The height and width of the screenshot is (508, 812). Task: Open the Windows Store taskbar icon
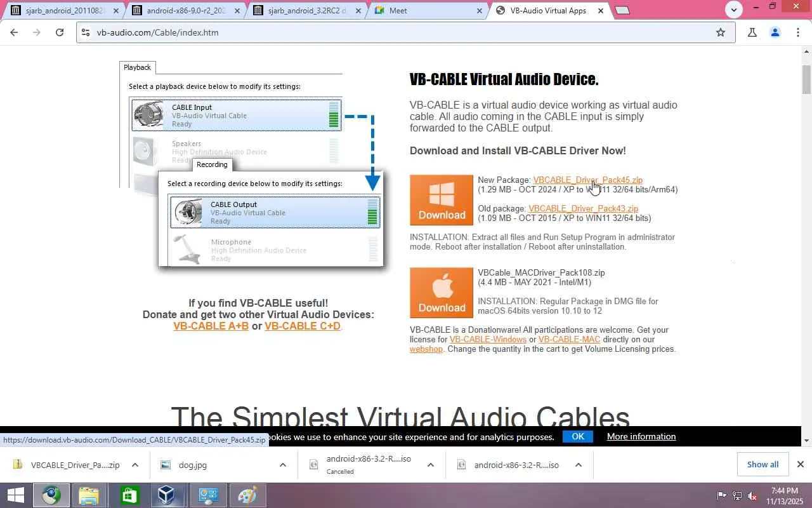click(129, 495)
